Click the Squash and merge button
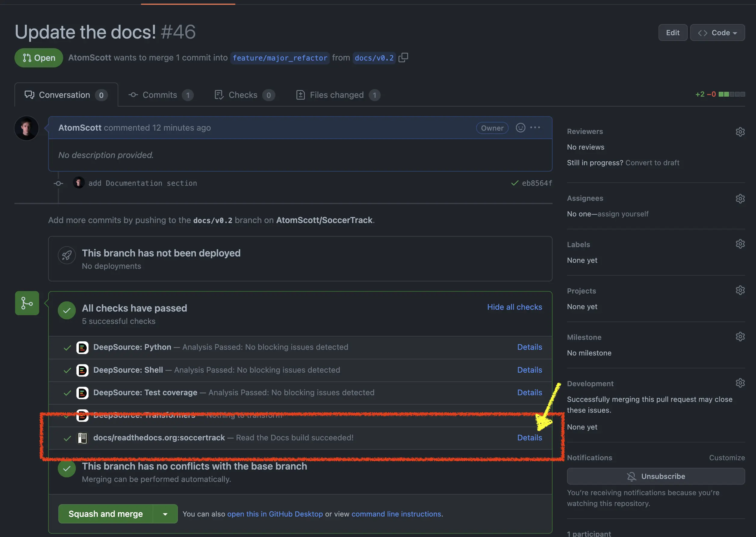The width and height of the screenshot is (756, 537). click(x=105, y=514)
